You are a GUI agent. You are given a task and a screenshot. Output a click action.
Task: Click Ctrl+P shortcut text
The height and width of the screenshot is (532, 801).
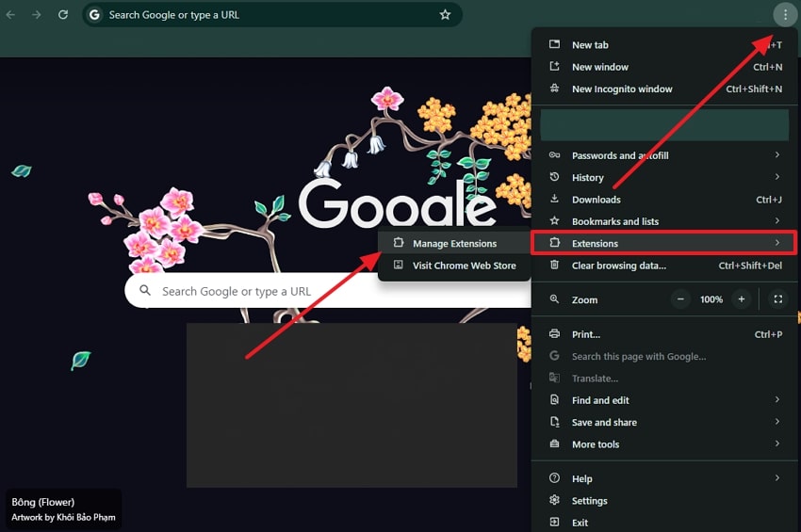768,334
